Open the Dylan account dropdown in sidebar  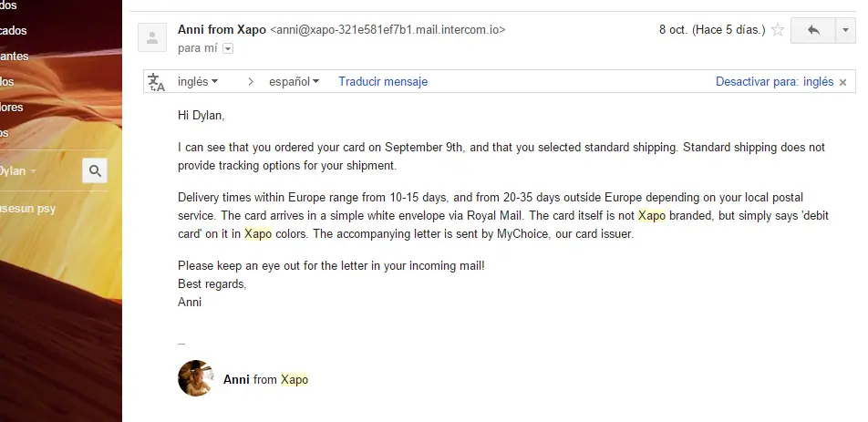click(x=17, y=171)
